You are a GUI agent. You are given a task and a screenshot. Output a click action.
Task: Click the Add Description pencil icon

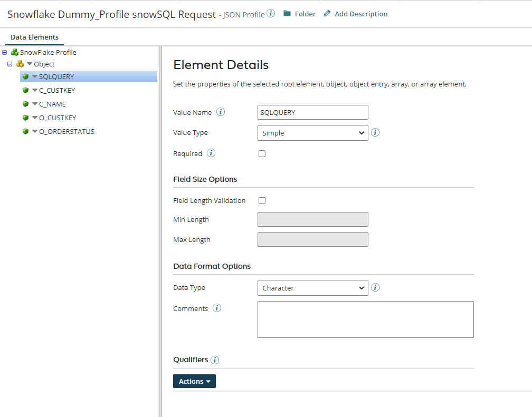click(x=327, y=13)
